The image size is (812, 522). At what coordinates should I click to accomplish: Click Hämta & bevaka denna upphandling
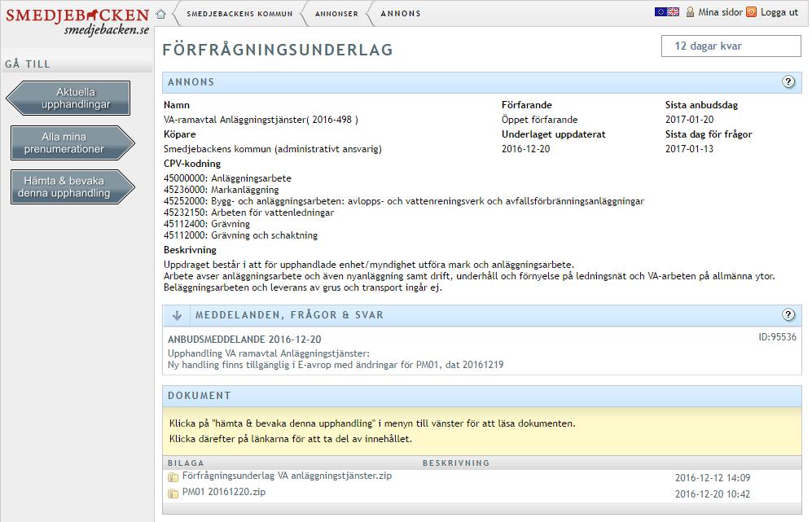72,186
